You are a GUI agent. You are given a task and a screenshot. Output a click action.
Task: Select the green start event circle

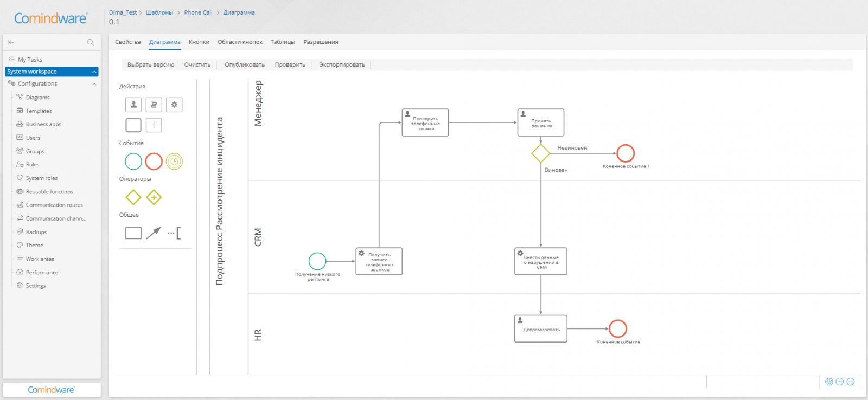pyautogui.click(x=133, y=162)
